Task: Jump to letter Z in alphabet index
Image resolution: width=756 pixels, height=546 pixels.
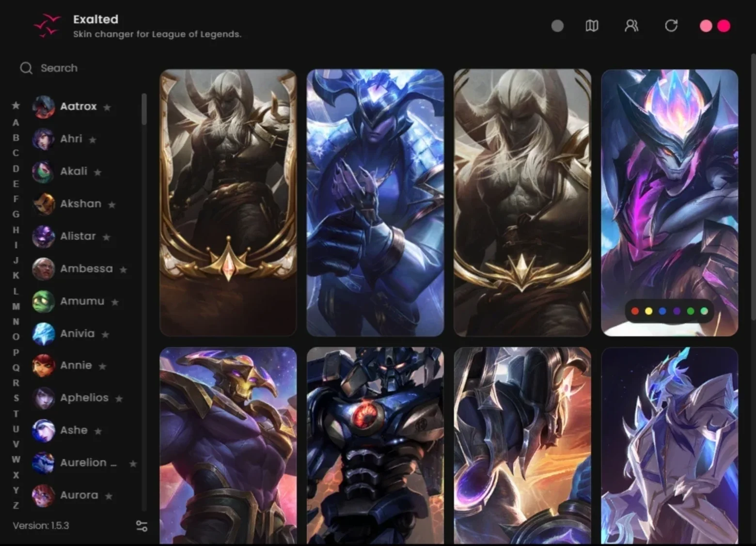Action: pos(16,505)
